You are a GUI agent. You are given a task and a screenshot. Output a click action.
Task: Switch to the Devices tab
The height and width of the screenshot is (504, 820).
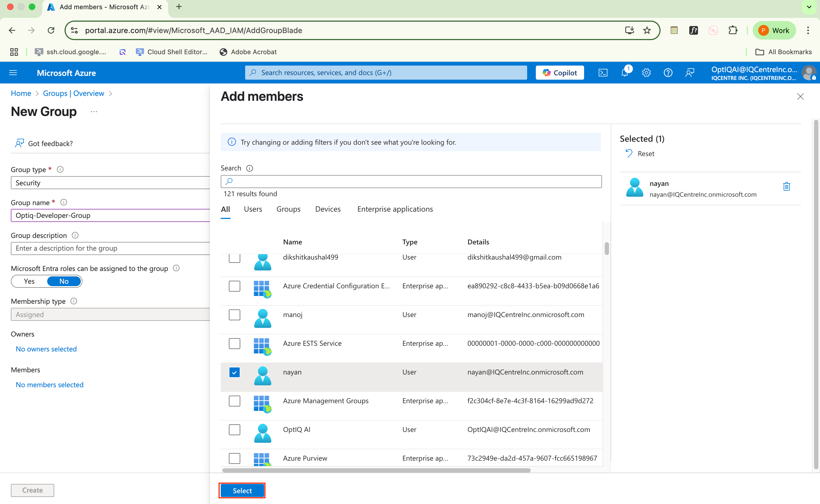tap(328, 209)
